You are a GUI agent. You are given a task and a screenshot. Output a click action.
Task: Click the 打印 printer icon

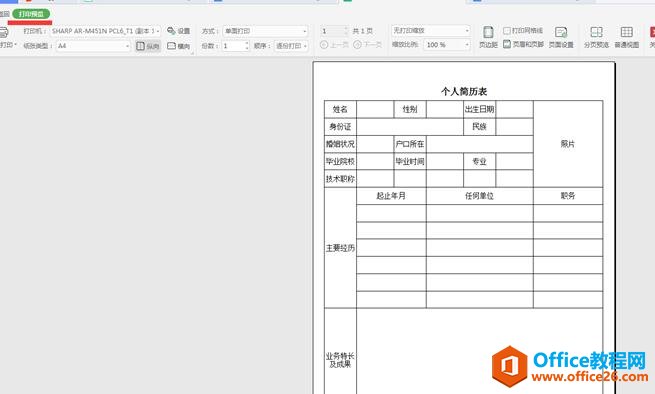click(x=3, y=32)
